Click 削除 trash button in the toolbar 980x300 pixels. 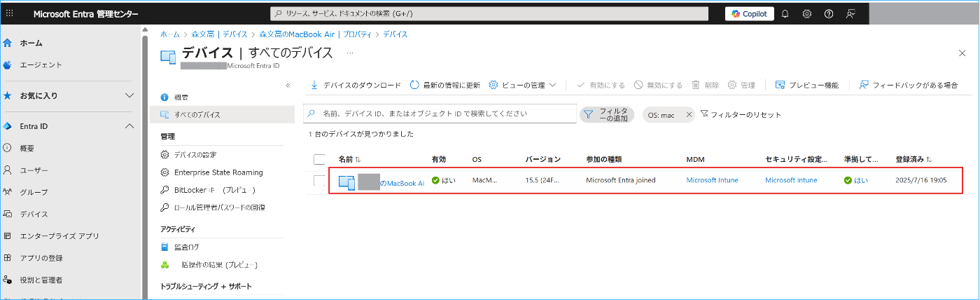tap(705, 85)
